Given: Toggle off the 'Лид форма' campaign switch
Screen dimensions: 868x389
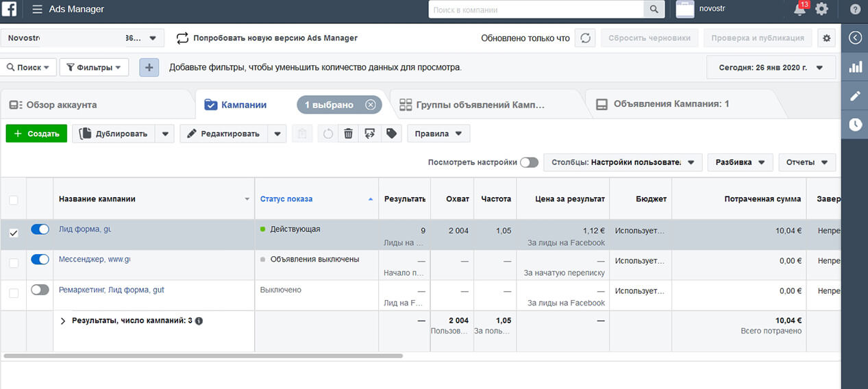Looking at the screenshot, I should click(40, 229).
